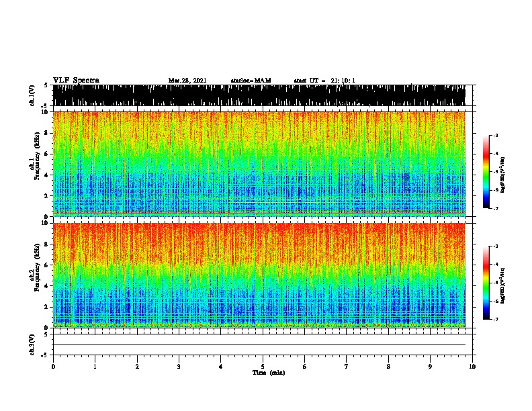Click the "ch.3(V)" axis label
The image size is (532, 411).
tap(32, 345)
